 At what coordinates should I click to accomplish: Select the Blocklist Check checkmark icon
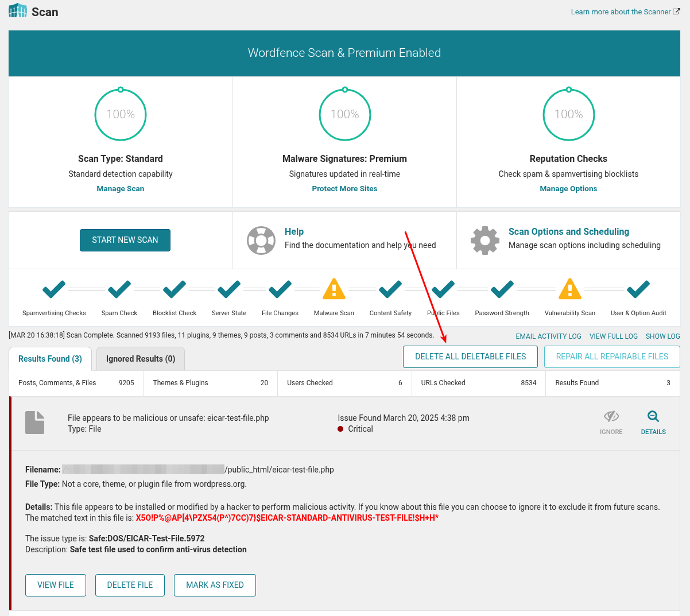tap(174, 289)
